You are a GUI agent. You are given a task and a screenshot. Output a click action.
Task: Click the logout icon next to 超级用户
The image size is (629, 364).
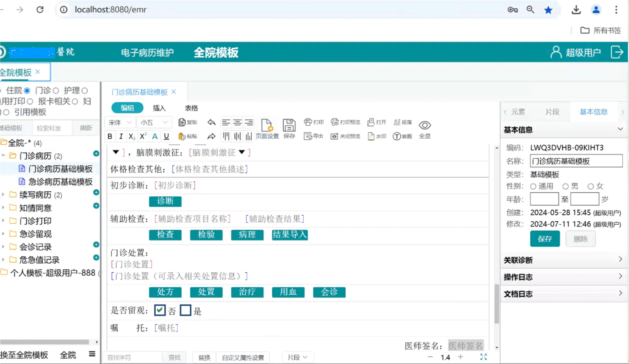coord(617,52)
